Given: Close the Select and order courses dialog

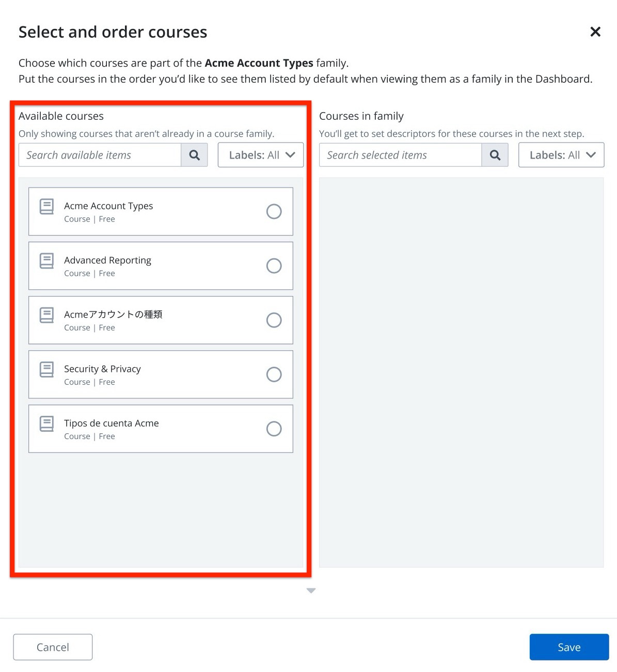Looking at the screenshot, I should click(x=595, y=32).
